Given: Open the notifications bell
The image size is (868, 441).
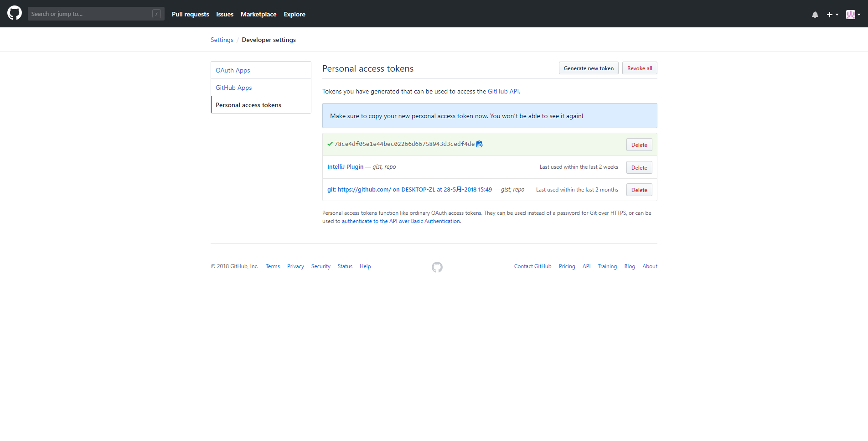Looking at the screenshot, I should (x=815, y=15).
